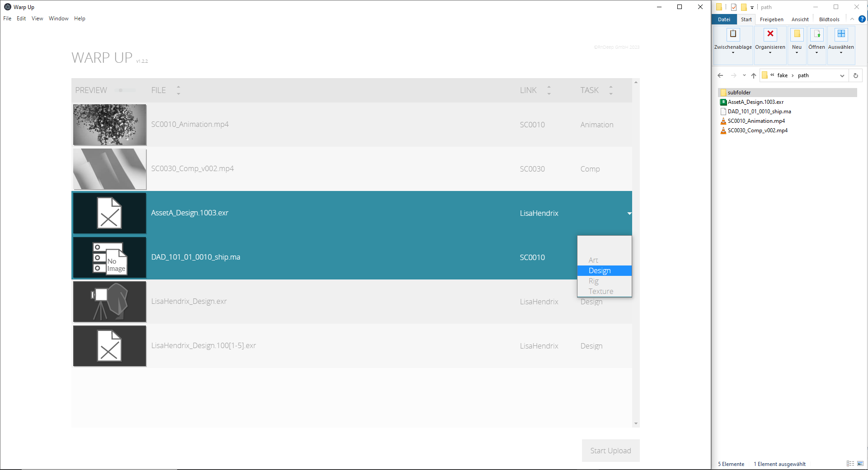The image size is (868, 470).
Task: Click the Neu folder icon in ribbon
Action: [797, 34]
